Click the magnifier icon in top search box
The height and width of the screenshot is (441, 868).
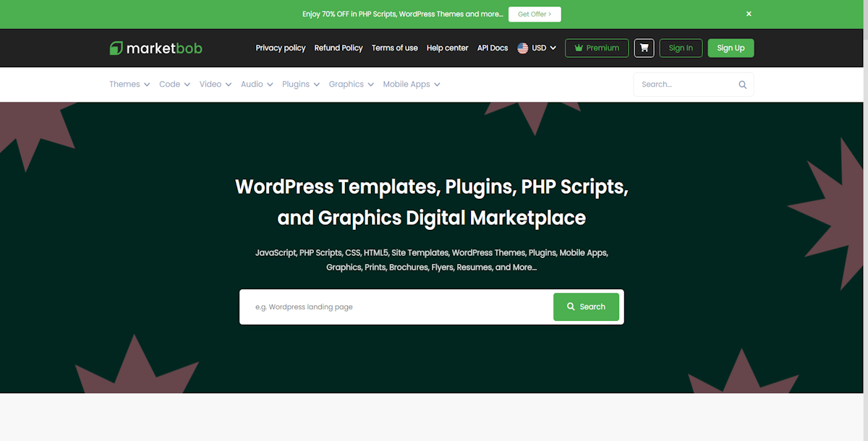pyautogui.click(x=742, y=85)
